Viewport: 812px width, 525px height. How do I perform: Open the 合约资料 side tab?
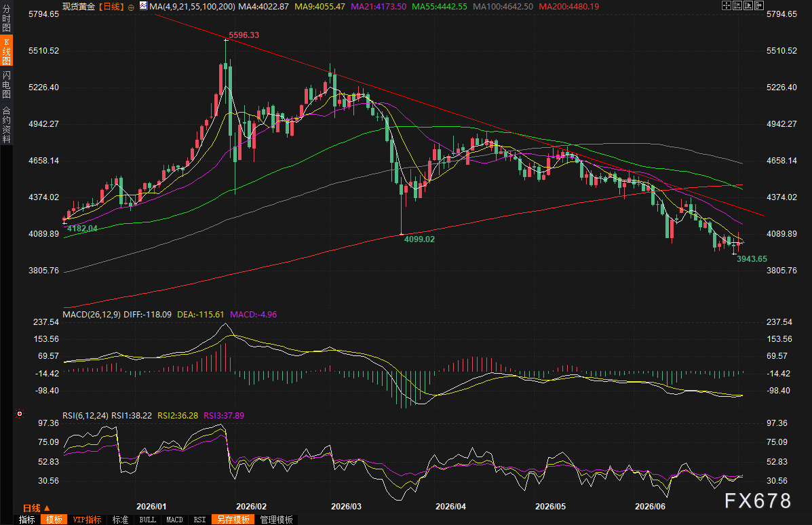tap(7, 124)
